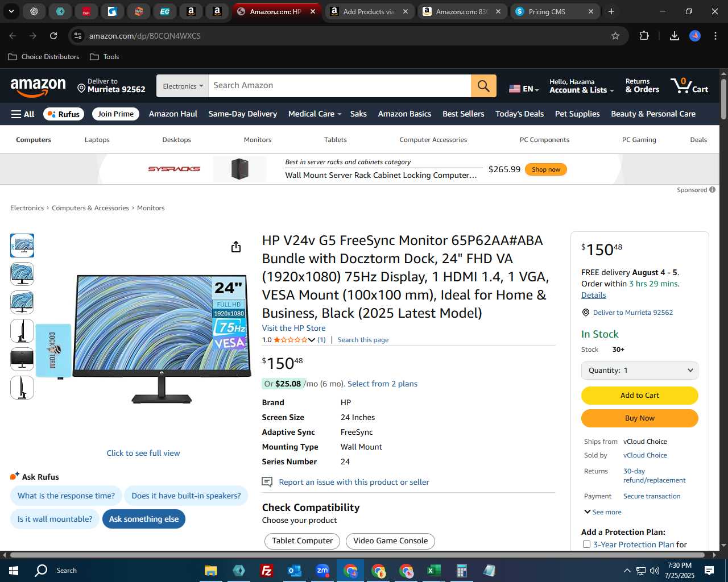Open the browser three-dot menu

(715, 36)
